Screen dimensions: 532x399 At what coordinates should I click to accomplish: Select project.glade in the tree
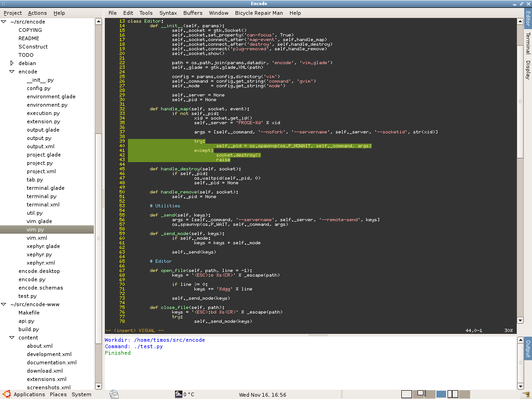coord(44,155)
